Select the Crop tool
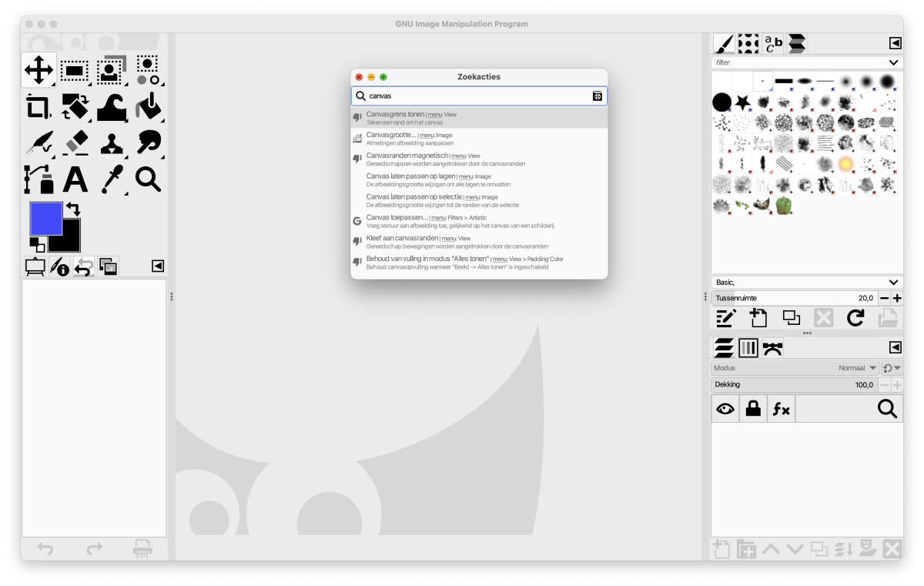The image size is (924, 586). click(x=38, y=106)
